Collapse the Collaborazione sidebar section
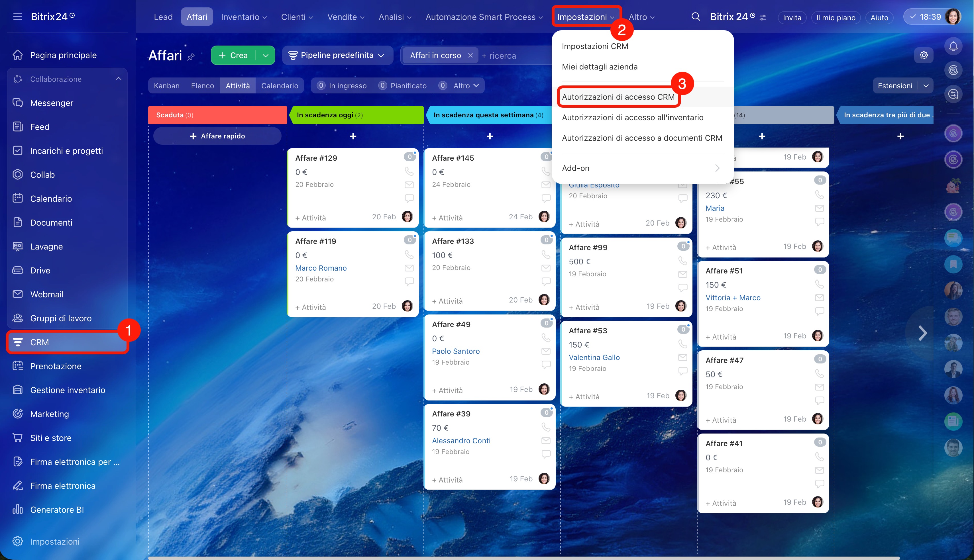 [119, 79]
